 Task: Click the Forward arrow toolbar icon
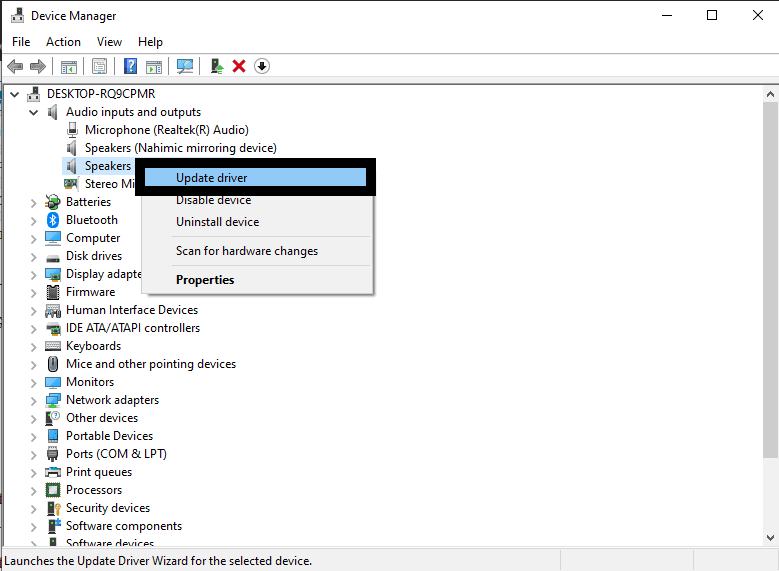point(38,66)
